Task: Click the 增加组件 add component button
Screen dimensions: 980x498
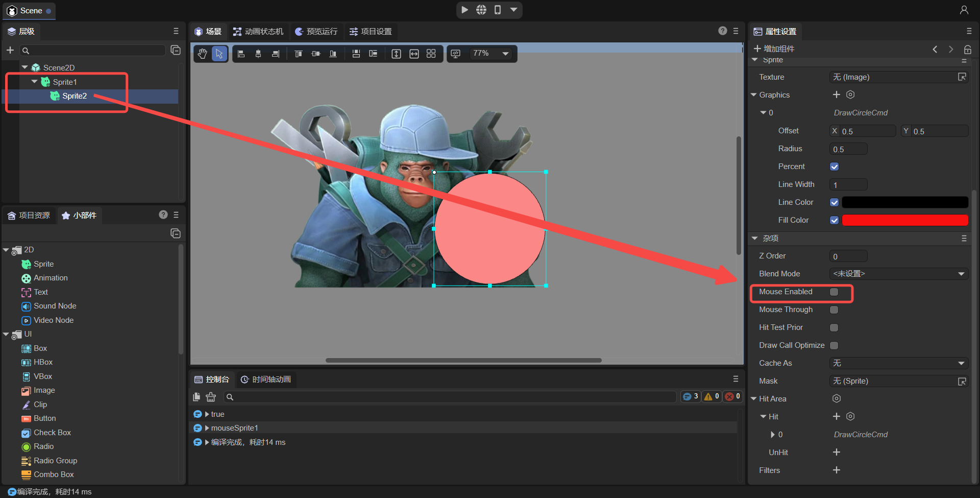Action: (774, 49)
